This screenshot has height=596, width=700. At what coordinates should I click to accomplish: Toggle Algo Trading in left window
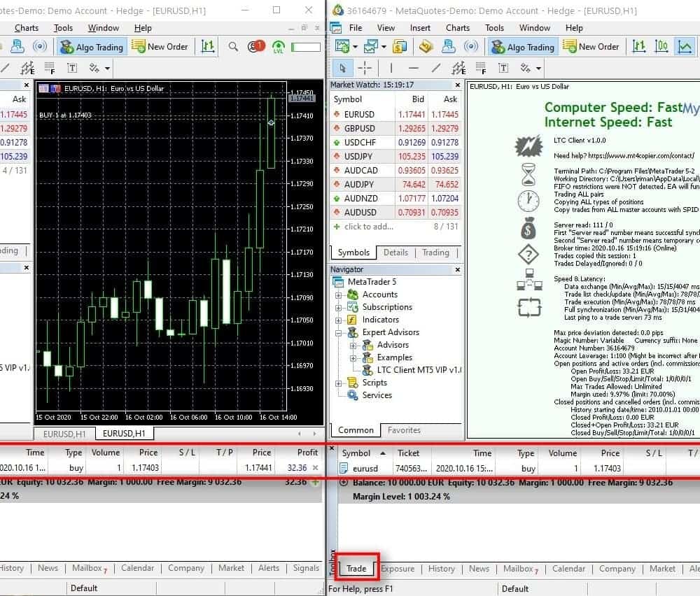tap(92, 47)
